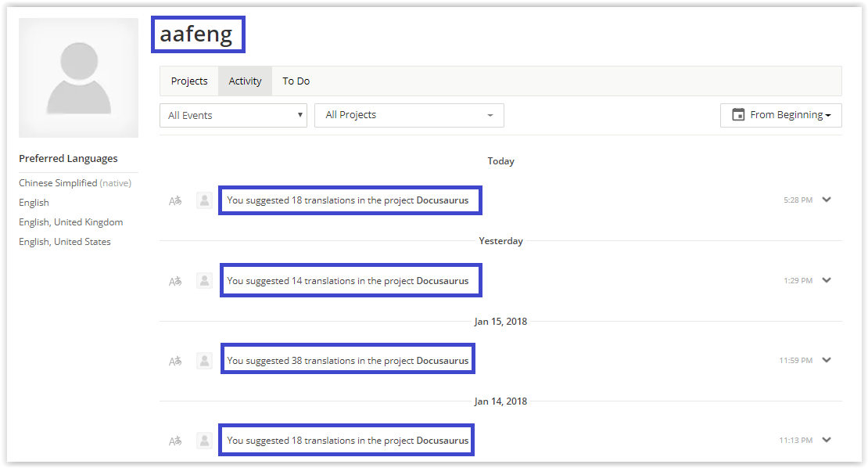Click the 11:13 PM timestamp

pos(795,441)
